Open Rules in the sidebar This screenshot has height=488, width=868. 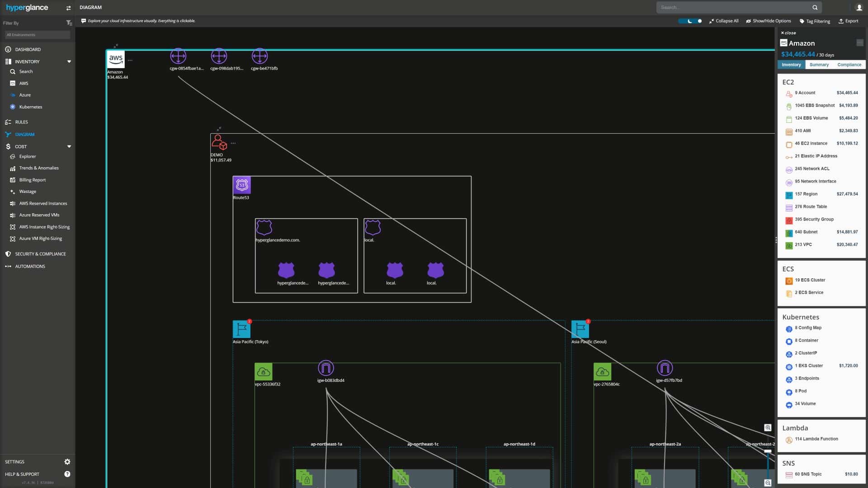coord(21,122)
